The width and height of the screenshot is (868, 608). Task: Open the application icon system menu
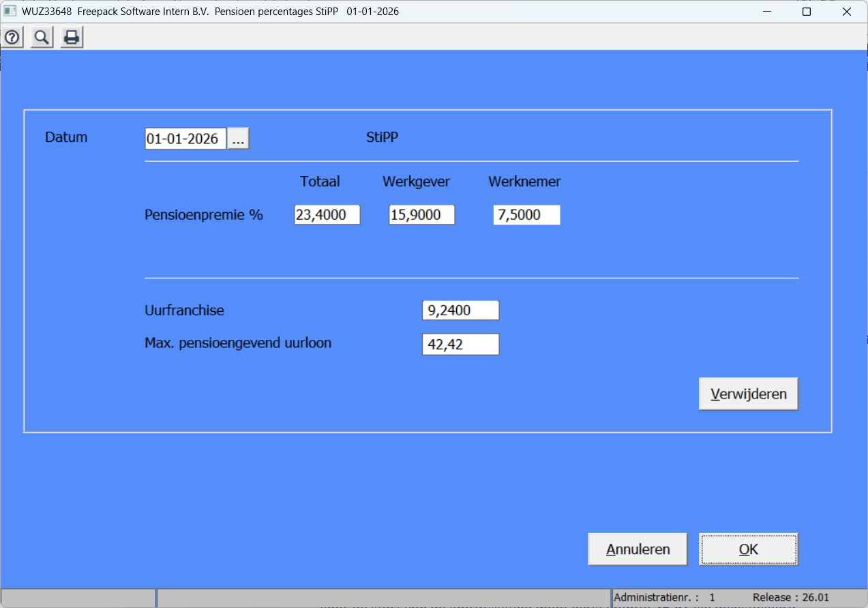point(10,12)
